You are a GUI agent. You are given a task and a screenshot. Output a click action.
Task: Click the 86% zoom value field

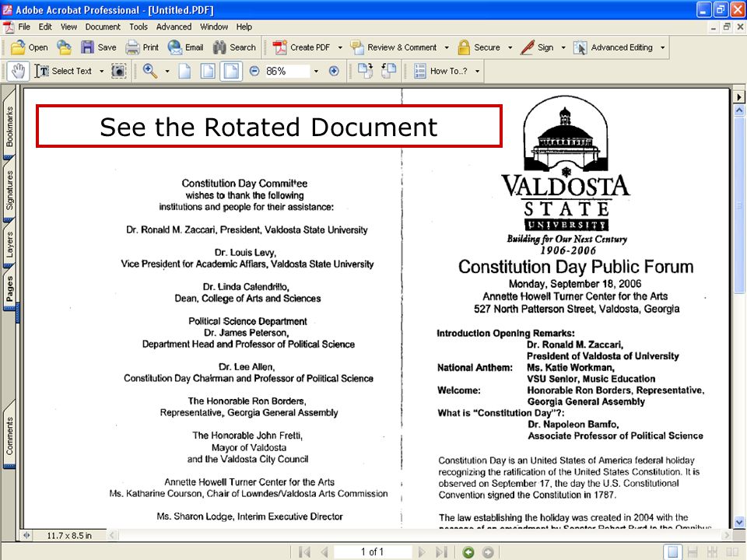click(287, 71)
